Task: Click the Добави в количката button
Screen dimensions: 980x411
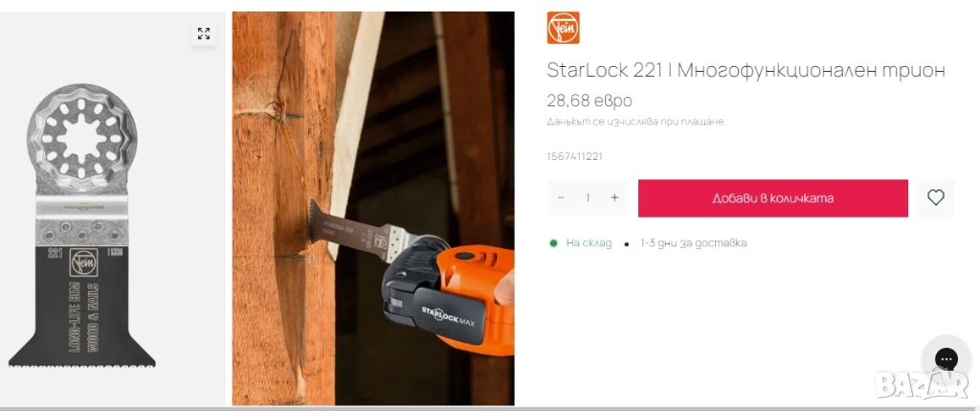Action: point(773,198)
